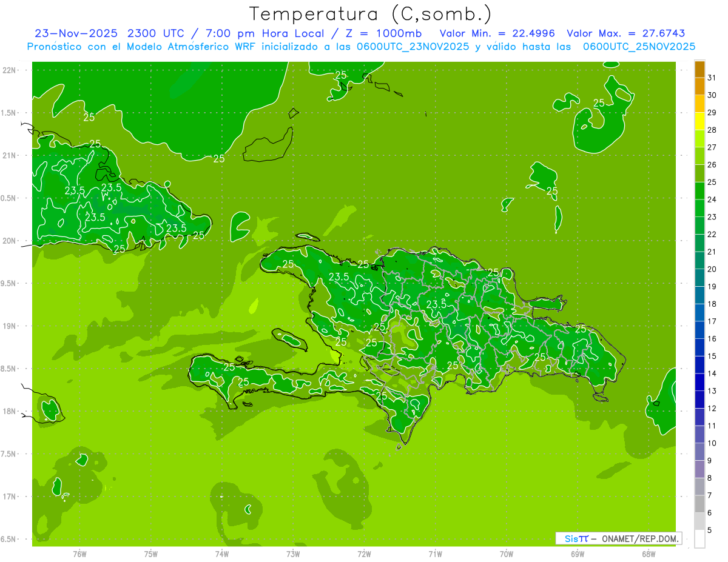Click the '17N' latitude axis label

pyautogui.click(x=9, y=497)
